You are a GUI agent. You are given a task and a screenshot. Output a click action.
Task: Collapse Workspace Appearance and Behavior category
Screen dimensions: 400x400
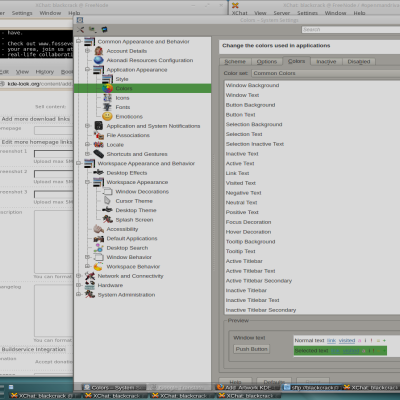point(79,163)
